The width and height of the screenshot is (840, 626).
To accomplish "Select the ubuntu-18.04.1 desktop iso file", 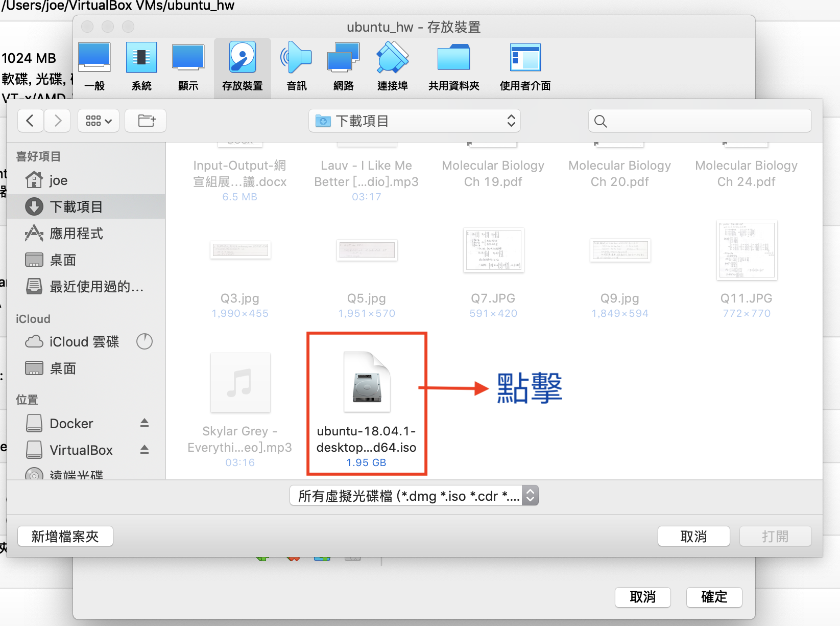I will (367, 409).
